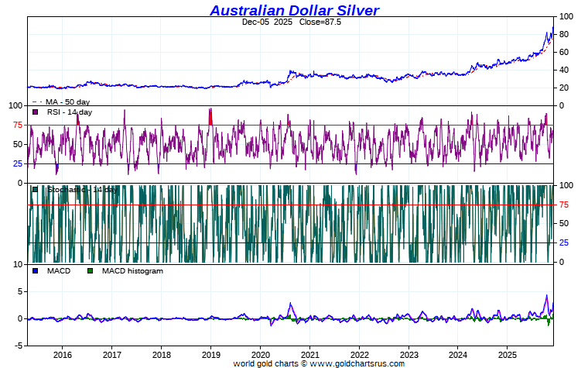
Task: Click the teal Stochastic legend swatch
Action: pyautogui.click(x=36, y=190)
